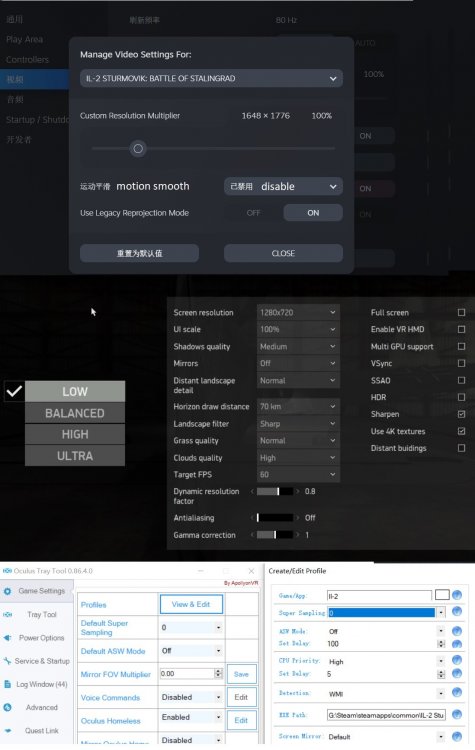Enable the HDR checkbox

point(461,397)
